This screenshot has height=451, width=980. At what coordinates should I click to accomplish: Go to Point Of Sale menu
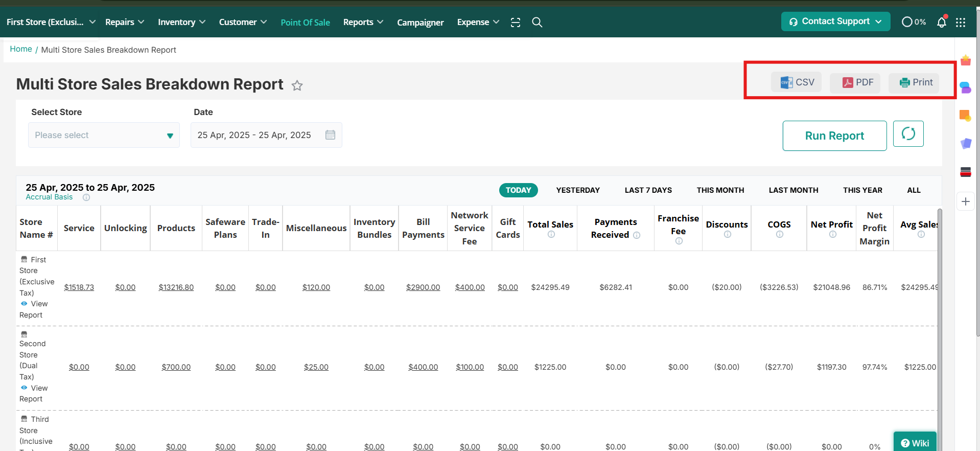tap(305, 22)
